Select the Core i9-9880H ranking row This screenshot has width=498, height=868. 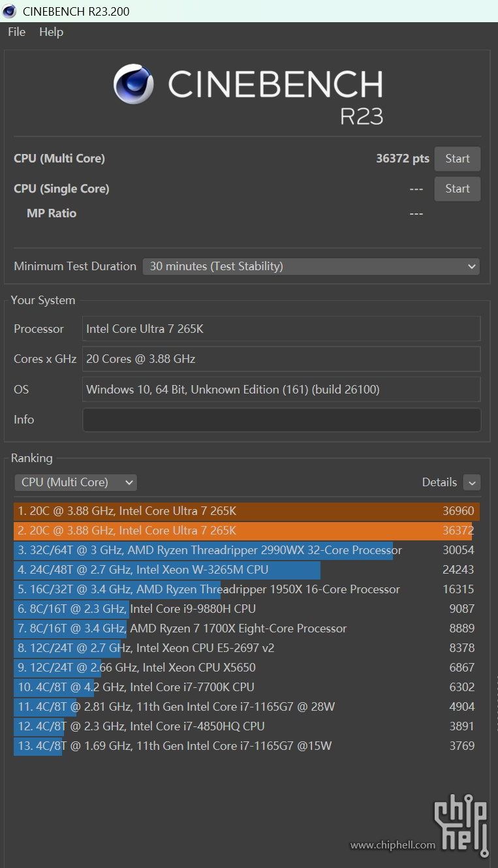point(247,609)
